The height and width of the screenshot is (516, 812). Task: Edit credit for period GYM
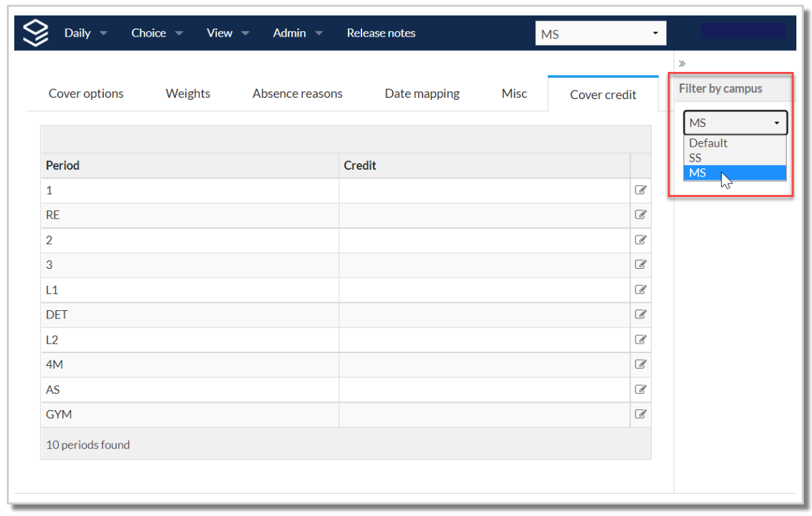point(641,414)
